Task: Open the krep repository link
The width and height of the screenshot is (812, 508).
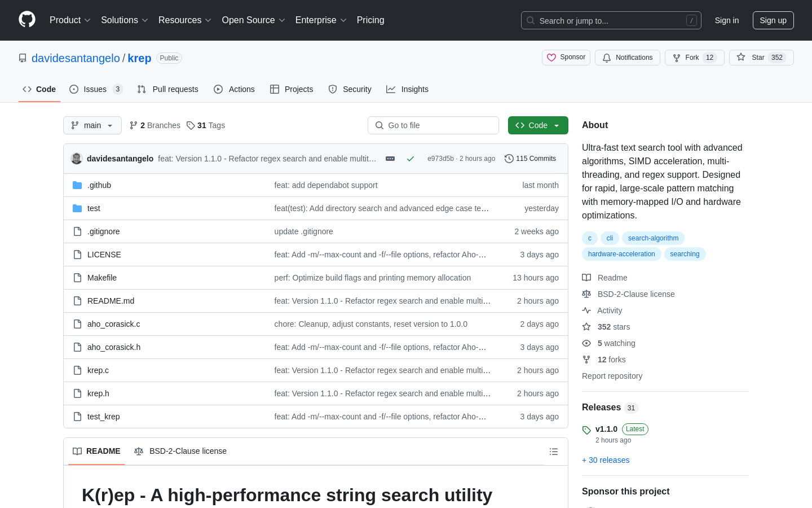Action: (x=139, y=58)
